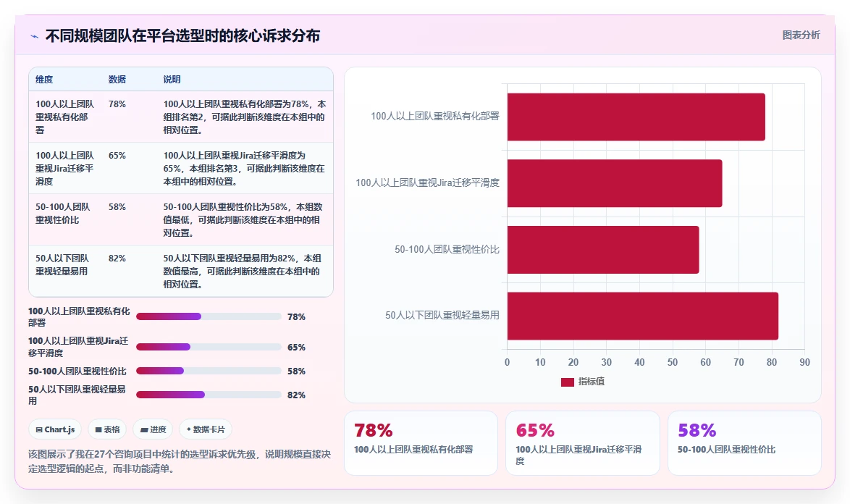Click the 65% cell in the table
This screenshot has height=504, width=850.
pos(117,156)
